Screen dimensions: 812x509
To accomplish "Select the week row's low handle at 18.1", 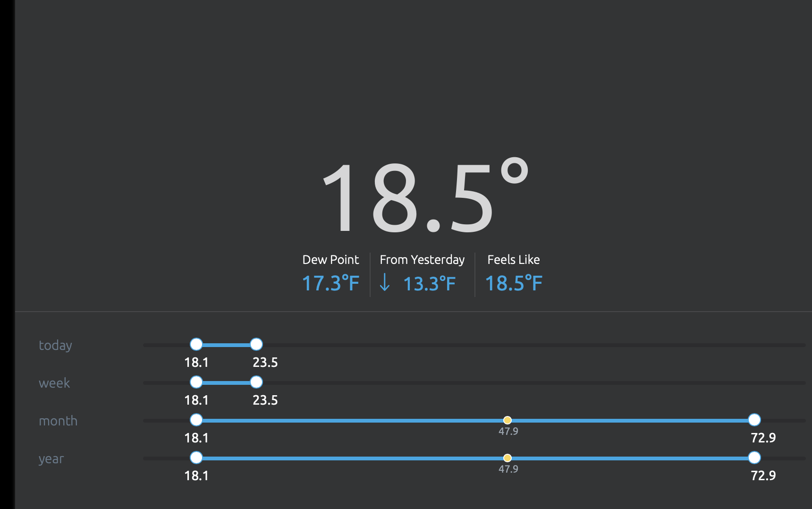I will tap(196, 382).
